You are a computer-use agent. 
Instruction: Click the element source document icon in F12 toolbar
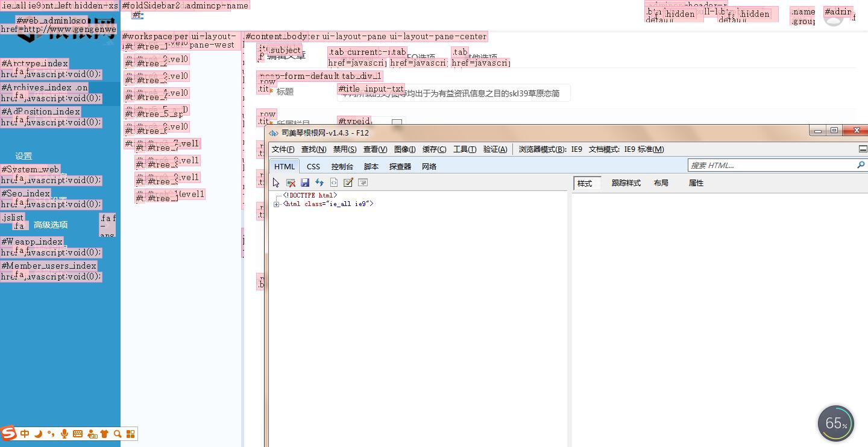pyautogui.click(x=333, y=183)
